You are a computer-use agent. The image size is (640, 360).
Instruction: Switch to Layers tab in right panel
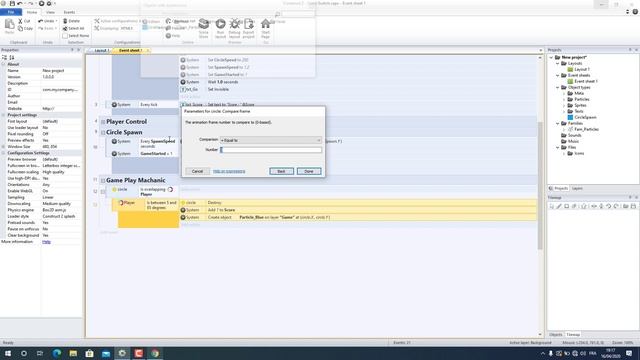coord(577,189)
